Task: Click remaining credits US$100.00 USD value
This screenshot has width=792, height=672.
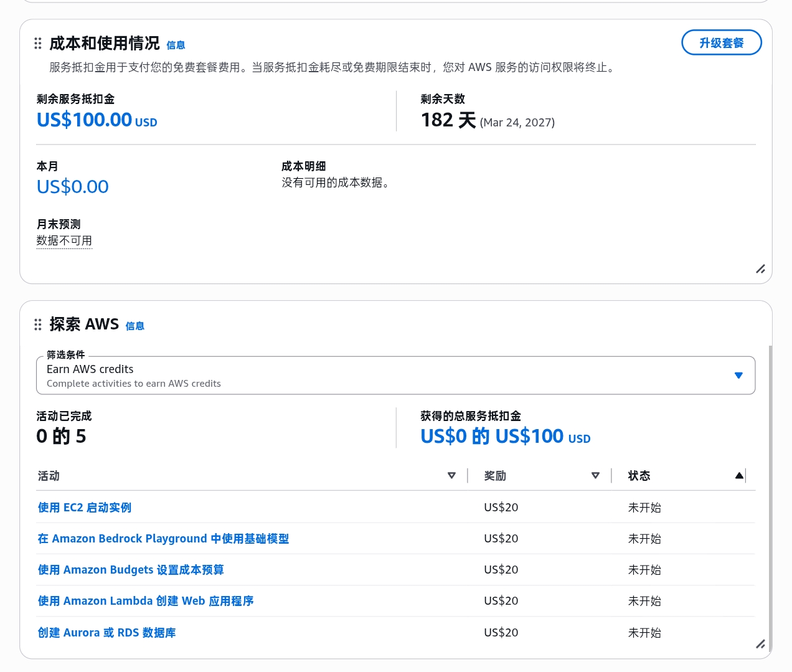Action: (x=97, y=120)
